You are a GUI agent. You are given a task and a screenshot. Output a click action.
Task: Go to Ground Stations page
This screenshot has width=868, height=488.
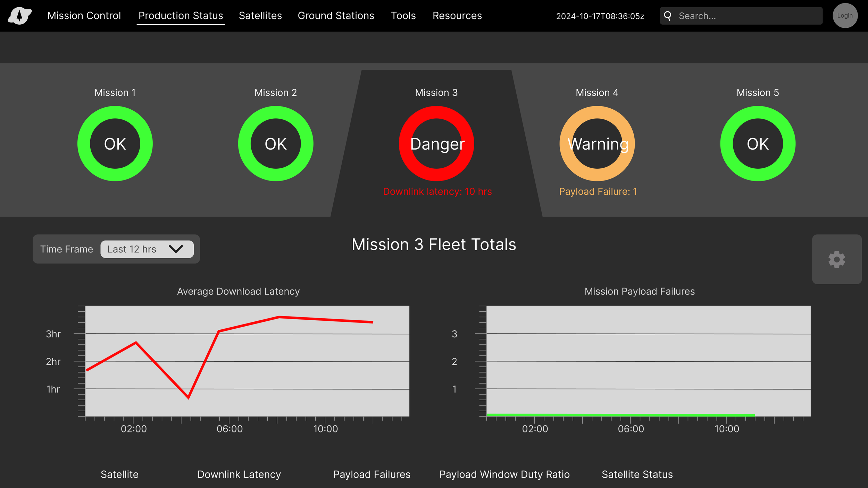tap(336, 16)
